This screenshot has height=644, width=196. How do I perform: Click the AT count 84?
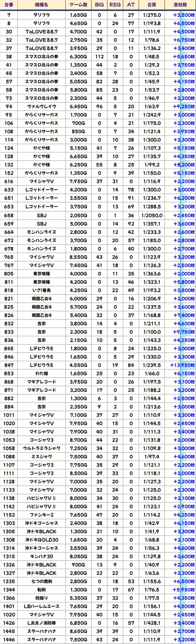coord(131,365)
